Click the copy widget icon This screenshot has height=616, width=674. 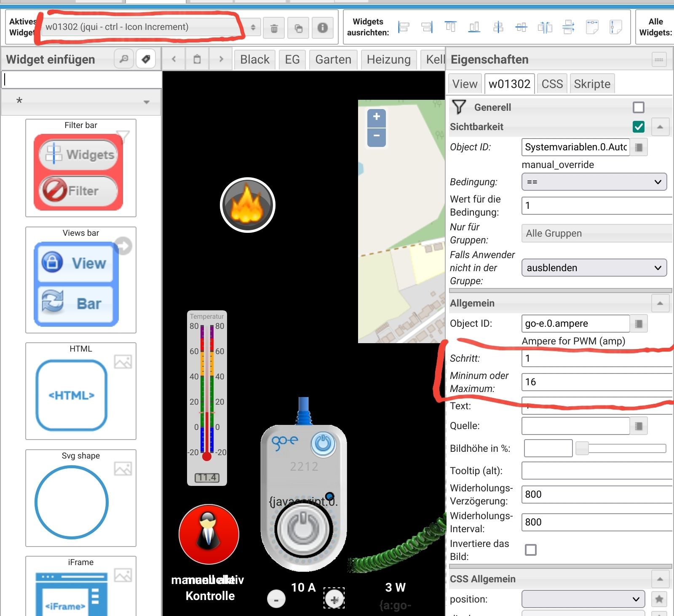[x=298, y=28]
